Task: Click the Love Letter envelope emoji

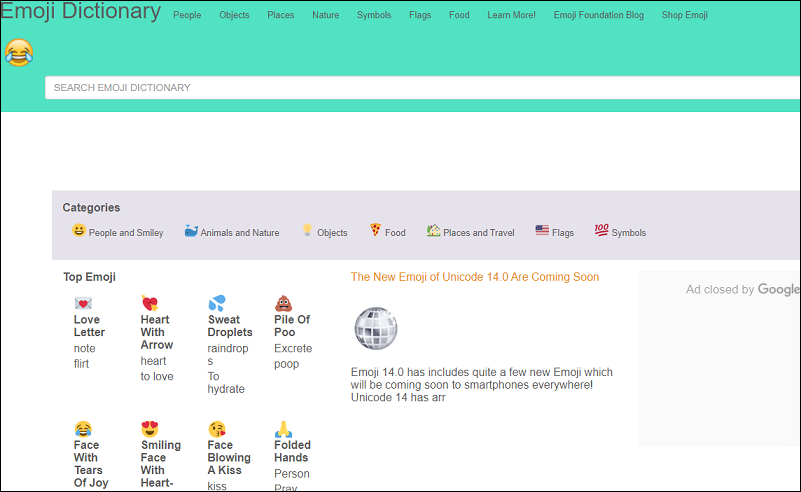Action: [83, 303]
